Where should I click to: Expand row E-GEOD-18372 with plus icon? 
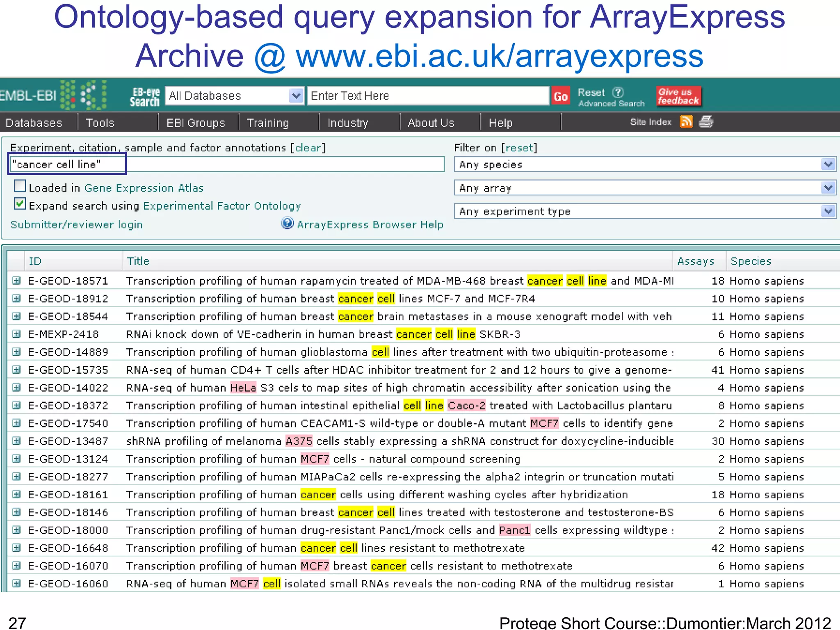16,406
